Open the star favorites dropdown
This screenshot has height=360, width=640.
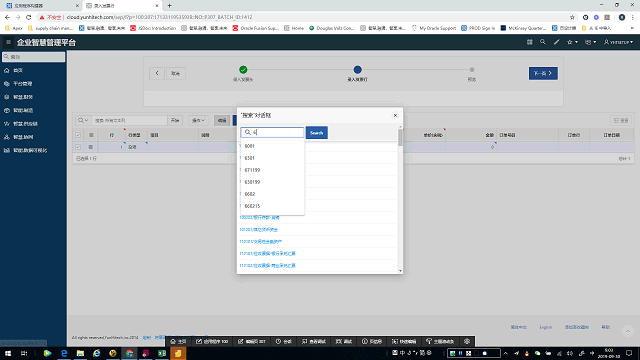(x=572, y=42)
